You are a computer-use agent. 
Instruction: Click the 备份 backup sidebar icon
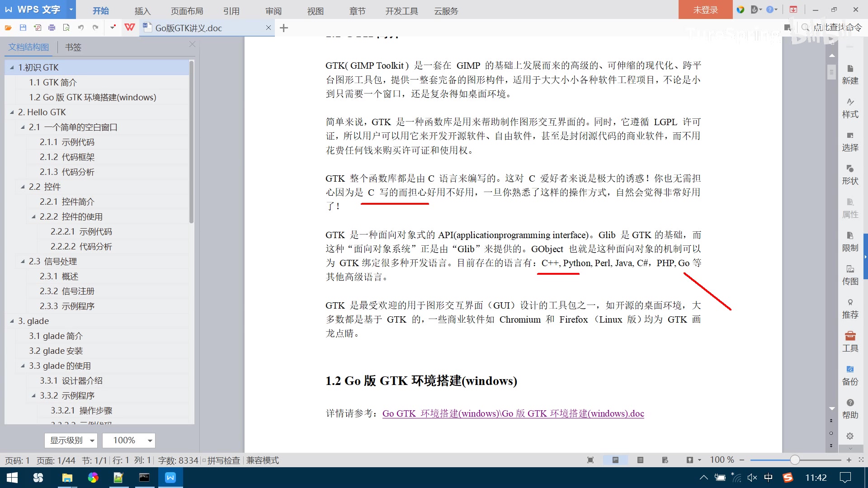(850, 375)
